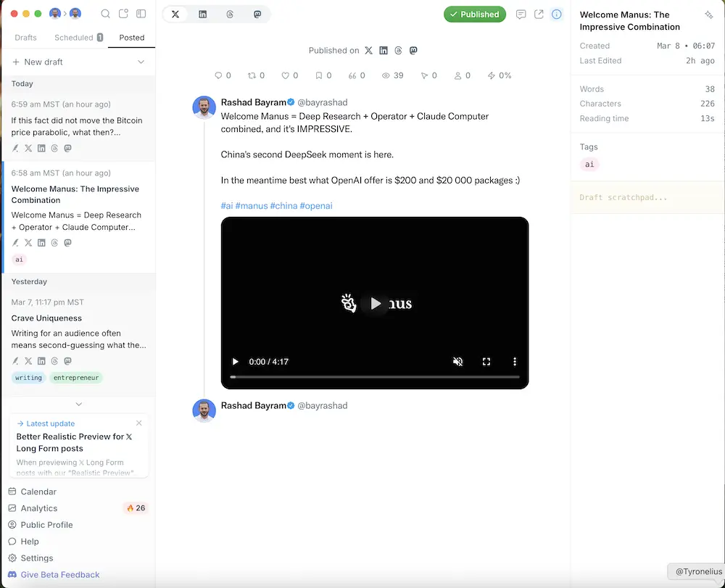Click the compose new post icon
The width and height of the screenshot is (725, 588).
[123, 14]
